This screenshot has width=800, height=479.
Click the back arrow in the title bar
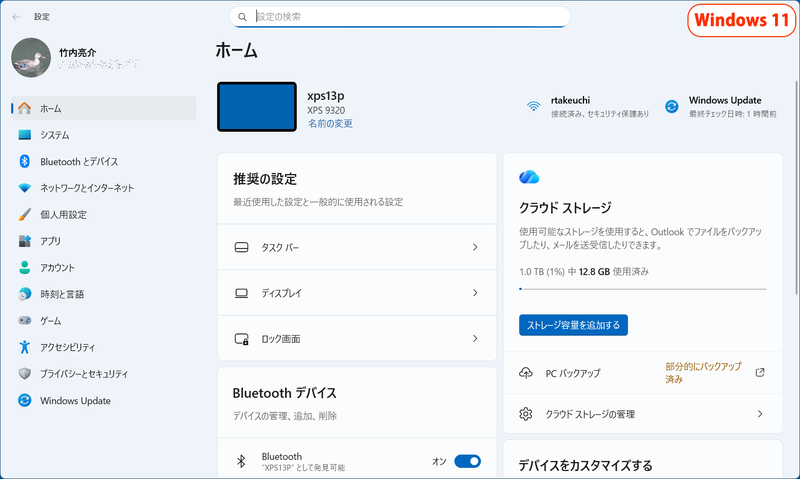click(16, 17)
